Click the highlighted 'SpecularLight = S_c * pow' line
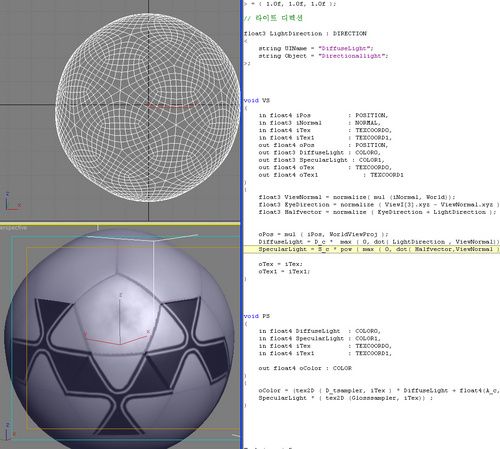 pos(372,249)
